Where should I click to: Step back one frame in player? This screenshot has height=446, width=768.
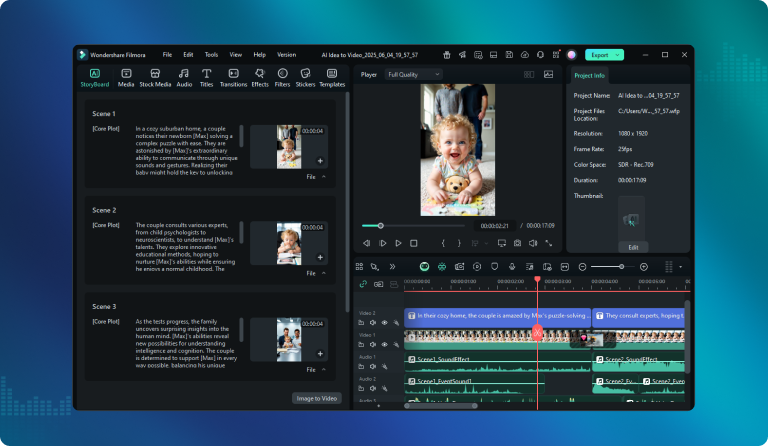[x=366, y=243]
